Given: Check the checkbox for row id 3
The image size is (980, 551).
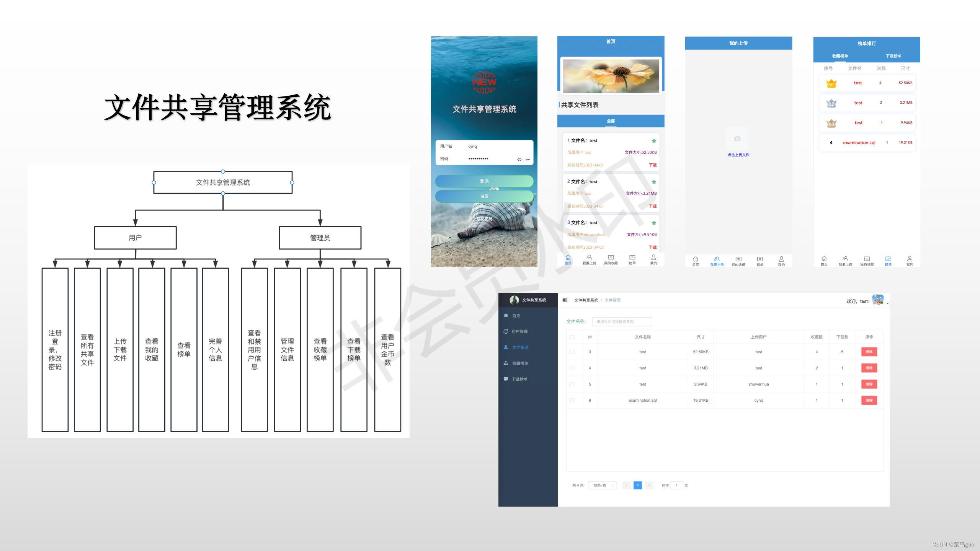Looking at the screenshot, I should coord(572,352).
